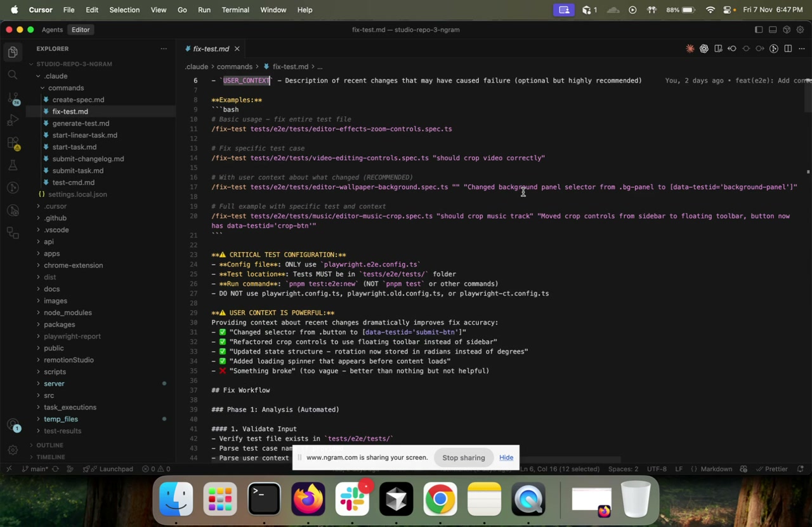The width and height of the screenshot is (812, 527).
Task: Open the Explorer view in the activity bar
Action: pos(13,52)
